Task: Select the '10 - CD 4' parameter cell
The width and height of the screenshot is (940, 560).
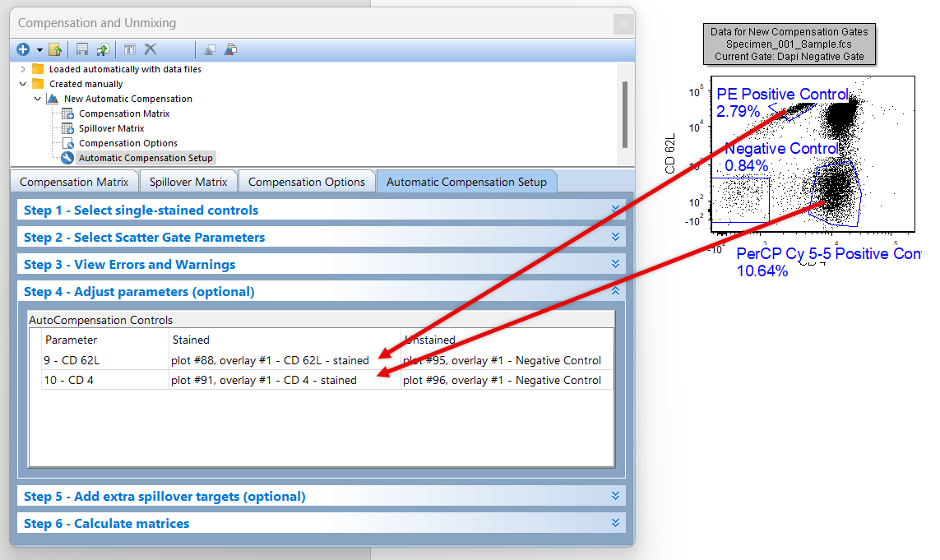Action: [x=105, y=380]
